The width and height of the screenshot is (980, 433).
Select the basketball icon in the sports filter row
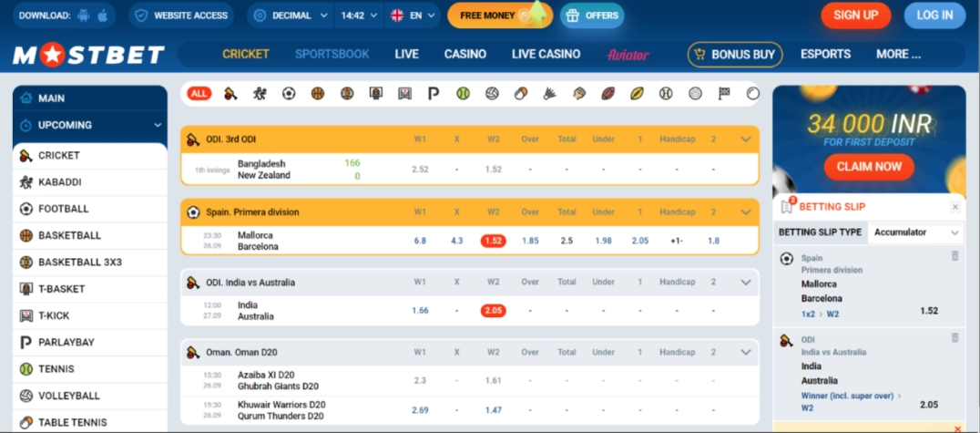(x=318, y=94)
